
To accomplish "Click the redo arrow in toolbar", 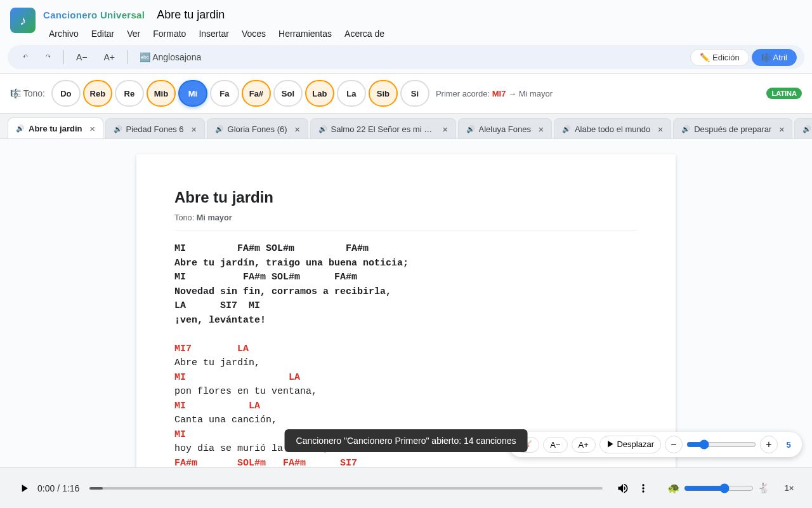I will pos(48,57).
